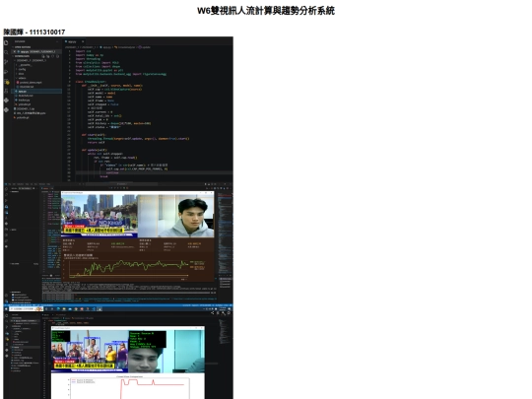Click update method breadcrumb above code
This screenshot has width=532, height=399.
tap(145, 47)
